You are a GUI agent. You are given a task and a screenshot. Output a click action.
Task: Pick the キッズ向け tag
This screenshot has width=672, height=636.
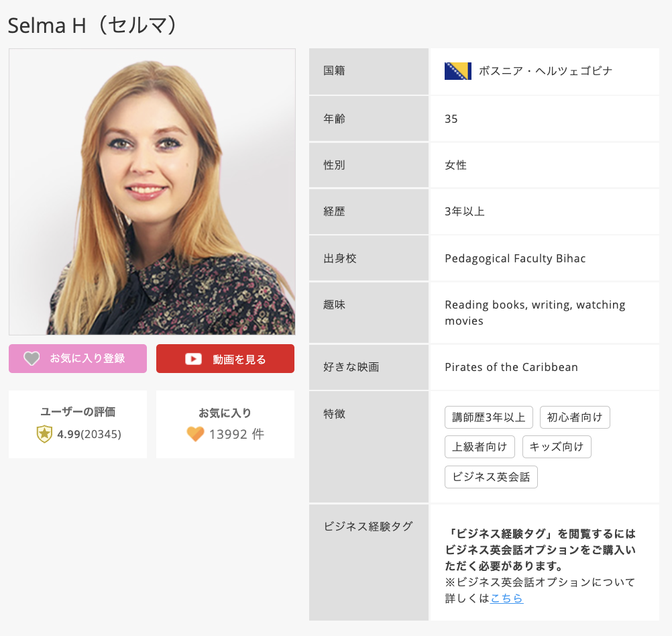[556, 447]
